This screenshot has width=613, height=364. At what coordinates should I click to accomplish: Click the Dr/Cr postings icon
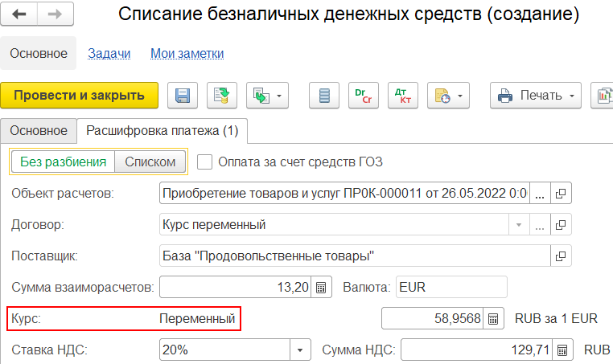pyautogui.click(x=363, y=96)
